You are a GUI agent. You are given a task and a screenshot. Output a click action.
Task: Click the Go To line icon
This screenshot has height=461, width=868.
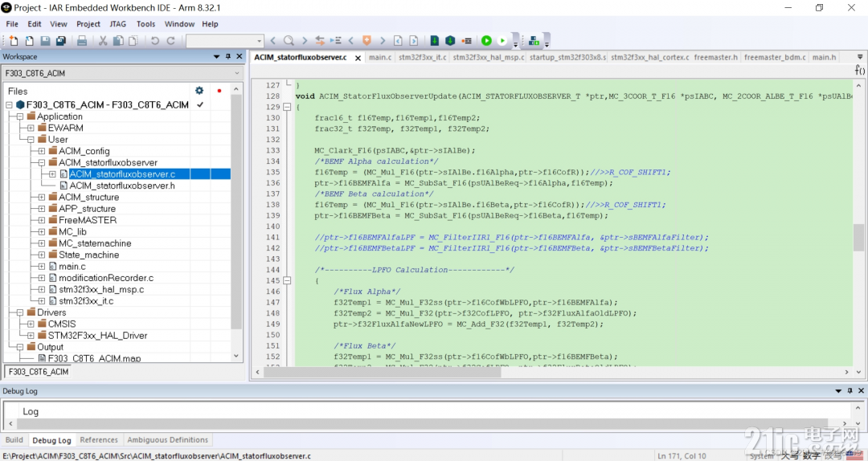(335, 40)
